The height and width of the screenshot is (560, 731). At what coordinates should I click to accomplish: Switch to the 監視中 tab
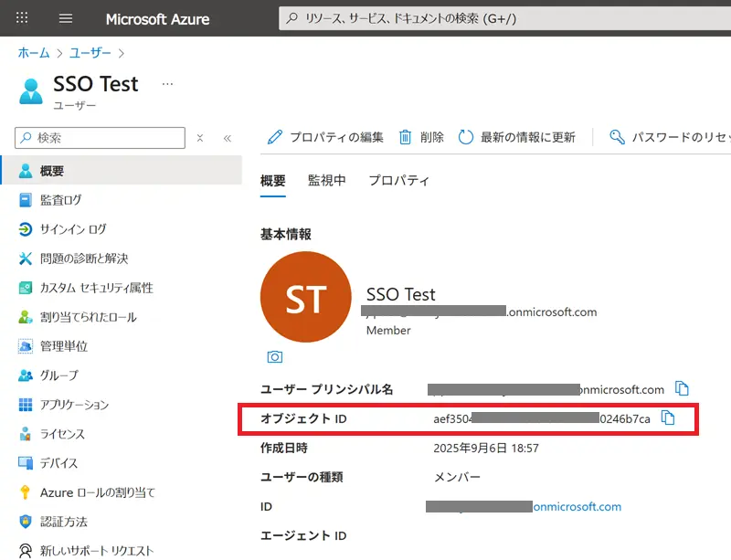click(327, 180)
